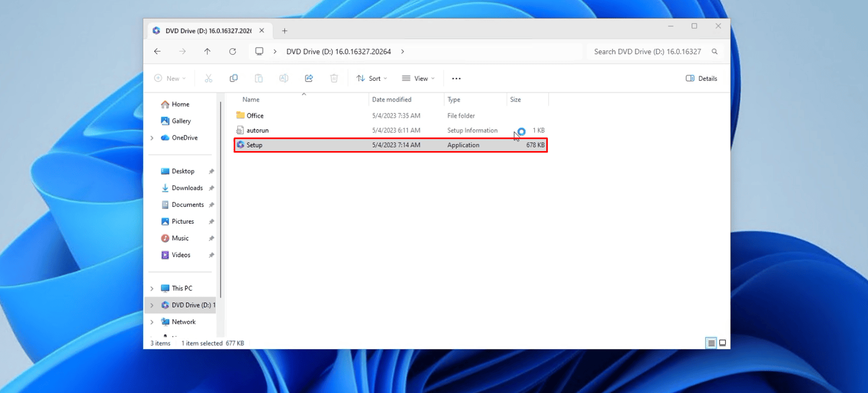Expand the This PC tree node
Viewport: 868px width, 393px height.
pyautogui.click(x=152, y=289)
